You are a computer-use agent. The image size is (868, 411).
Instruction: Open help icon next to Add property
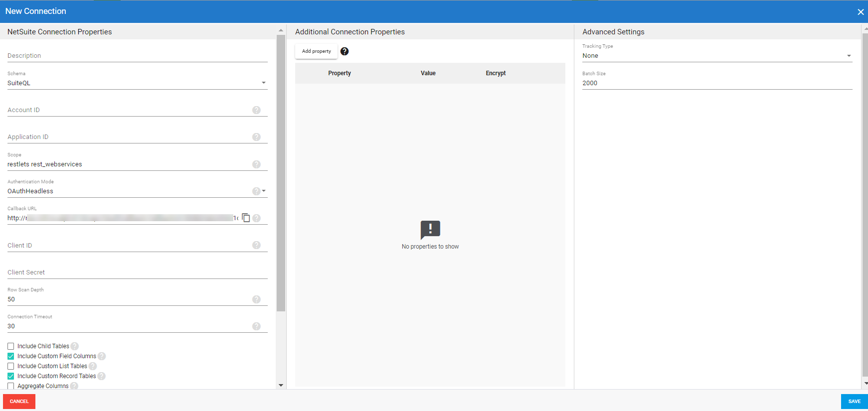coord(345,51)
